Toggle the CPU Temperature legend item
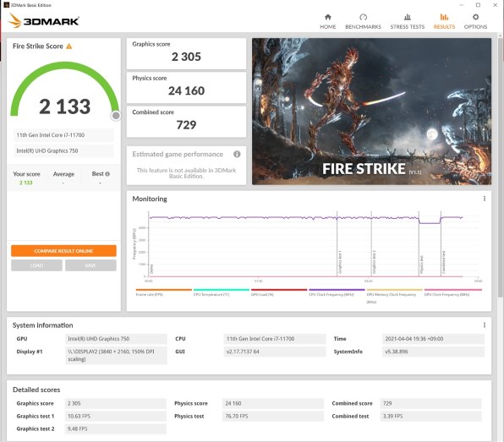The image size is (504, 442). click(222, 292)
